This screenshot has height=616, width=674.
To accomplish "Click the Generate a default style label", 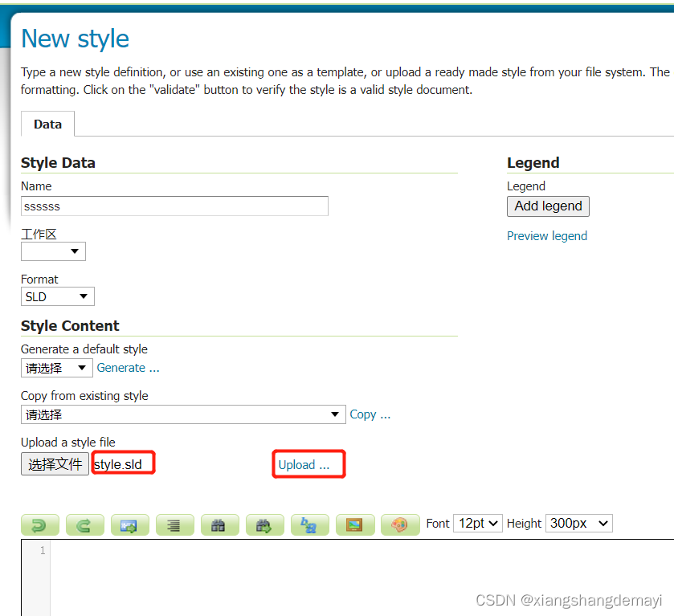I will tap(84, 349).
